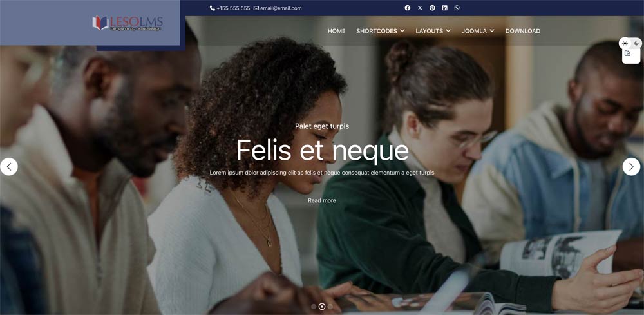Open the color palette swatch icon

pyautogui.click(x=627, y=53)
